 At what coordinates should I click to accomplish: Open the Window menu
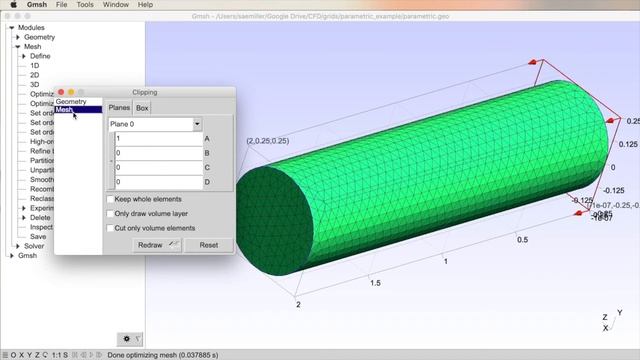[x=116, y=5]
